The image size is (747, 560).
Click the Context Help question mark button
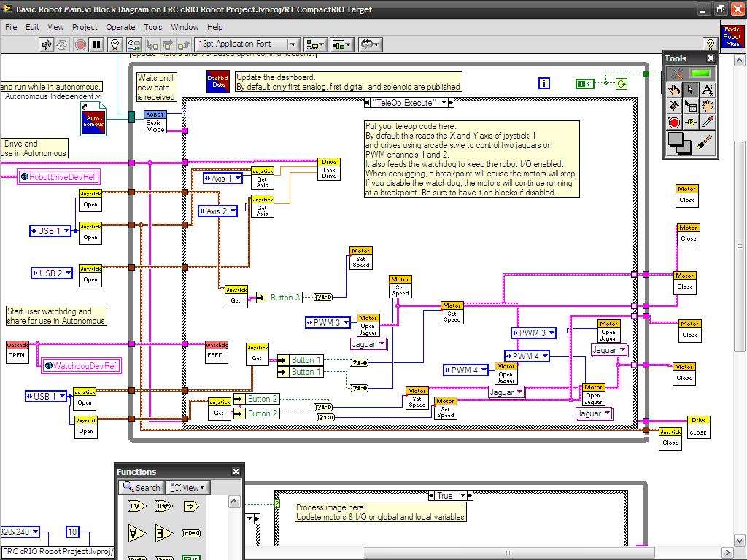coord(710,44)
